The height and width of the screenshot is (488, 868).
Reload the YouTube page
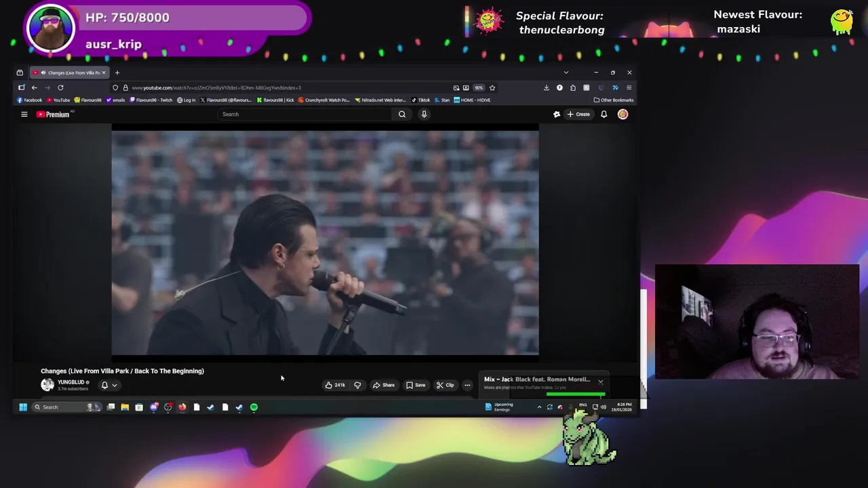point(60,87)
